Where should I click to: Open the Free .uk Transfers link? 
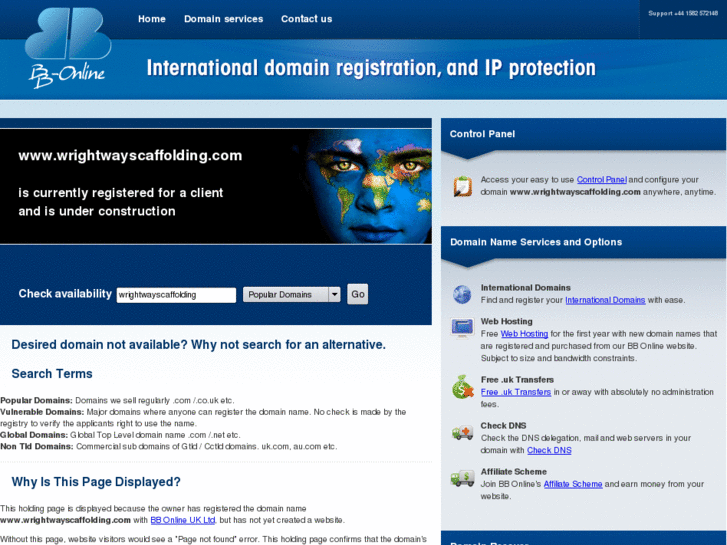pyautogui.click(x=516, y=392)
